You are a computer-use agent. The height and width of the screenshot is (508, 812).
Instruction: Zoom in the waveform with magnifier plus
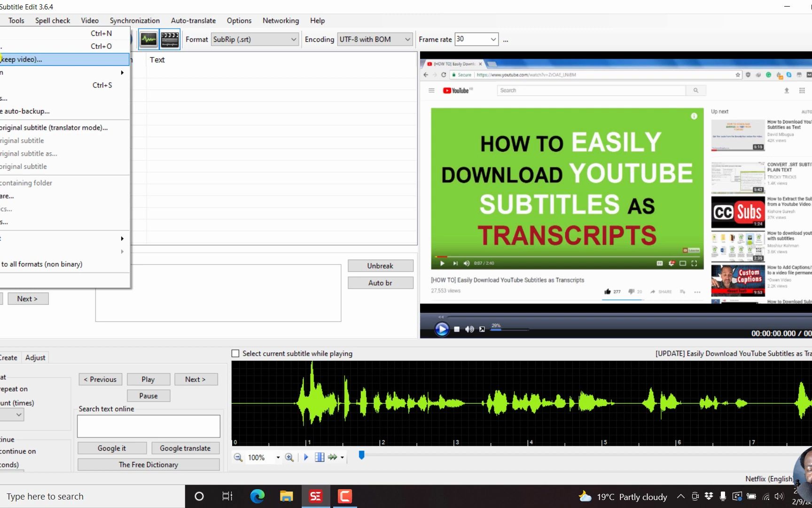pyautogui.click(x=289, y=457)
